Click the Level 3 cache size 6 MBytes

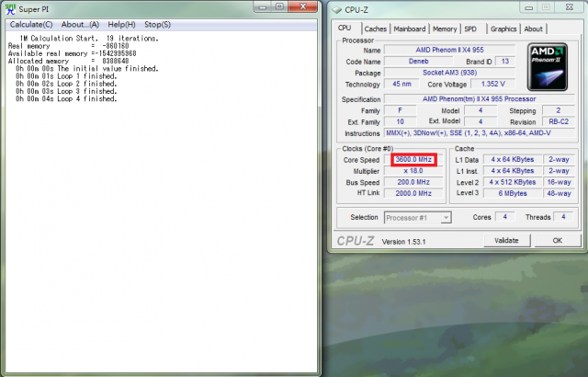click(x=513, y=194)
